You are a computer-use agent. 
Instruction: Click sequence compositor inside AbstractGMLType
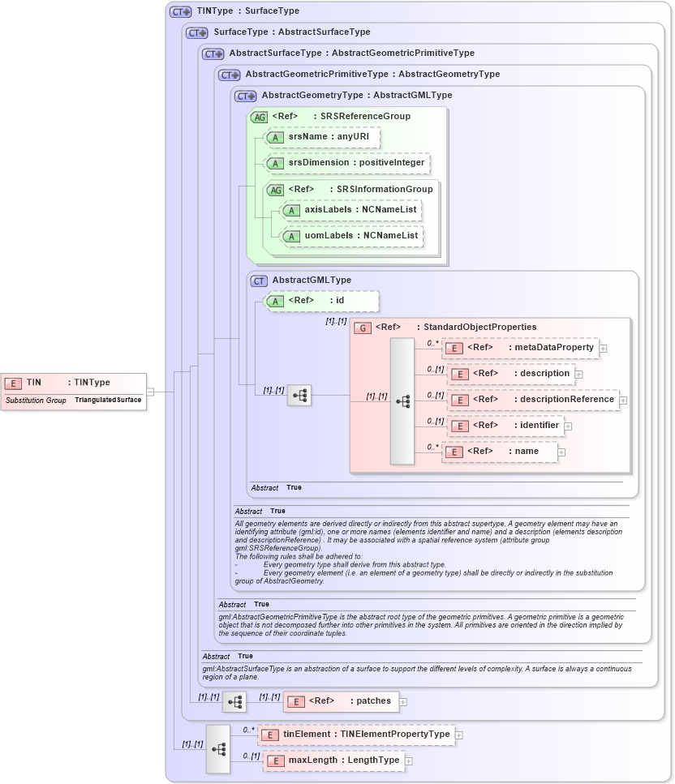[299, 396]
